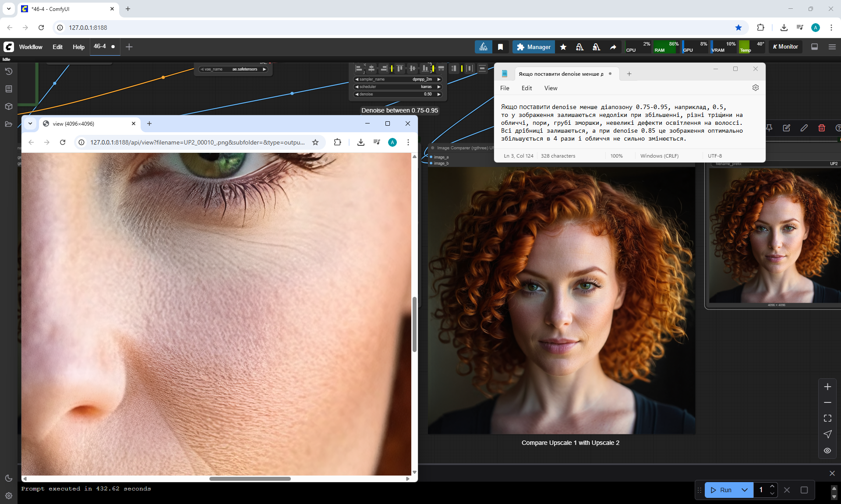The width and height of the screenshot is (841, 504).
Task: Open queue history sidebar icon
Action: [9, 71]
